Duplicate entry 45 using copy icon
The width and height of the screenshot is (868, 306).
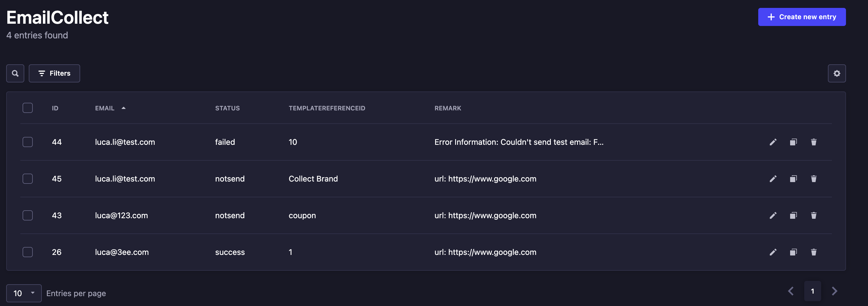click(x=793, y=179)
